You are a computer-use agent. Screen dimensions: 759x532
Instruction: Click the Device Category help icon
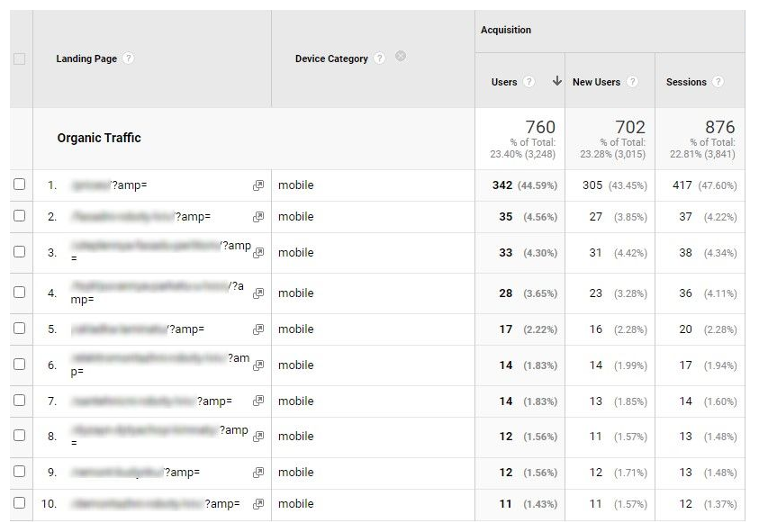coord(381,56)
